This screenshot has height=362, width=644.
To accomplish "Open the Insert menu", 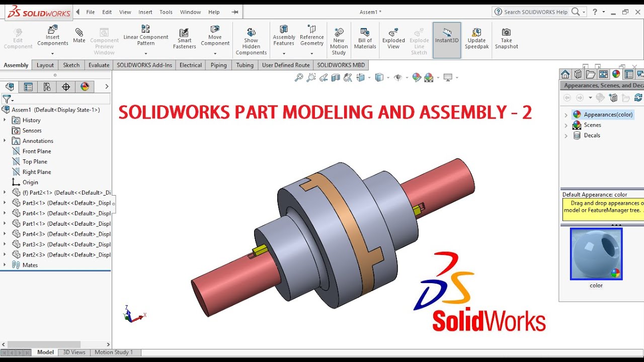I will [145, 12].
